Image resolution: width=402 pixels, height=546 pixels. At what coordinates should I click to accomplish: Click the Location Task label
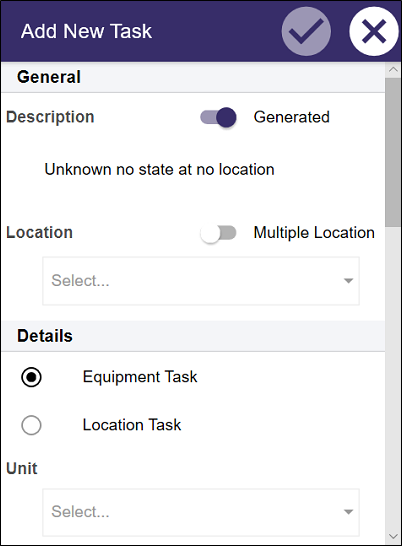132,425
